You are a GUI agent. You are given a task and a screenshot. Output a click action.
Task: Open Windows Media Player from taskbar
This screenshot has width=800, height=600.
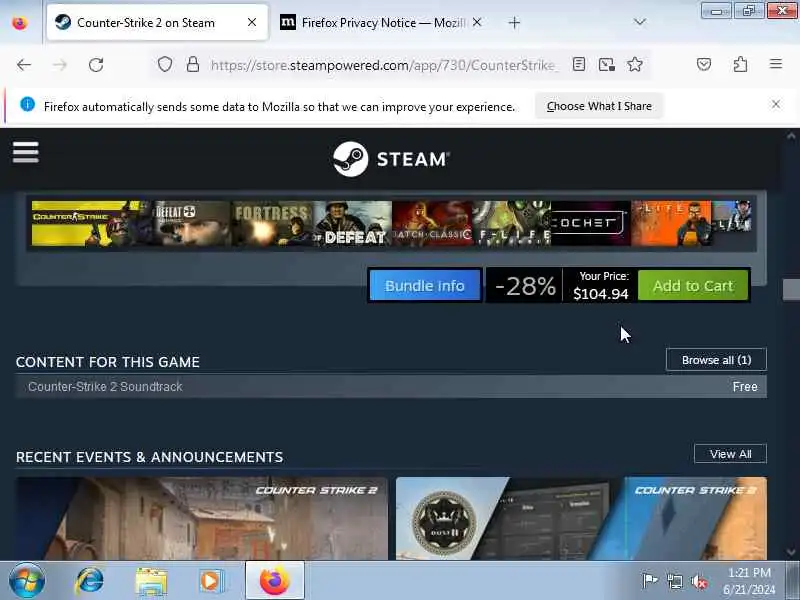click(210, 581)
